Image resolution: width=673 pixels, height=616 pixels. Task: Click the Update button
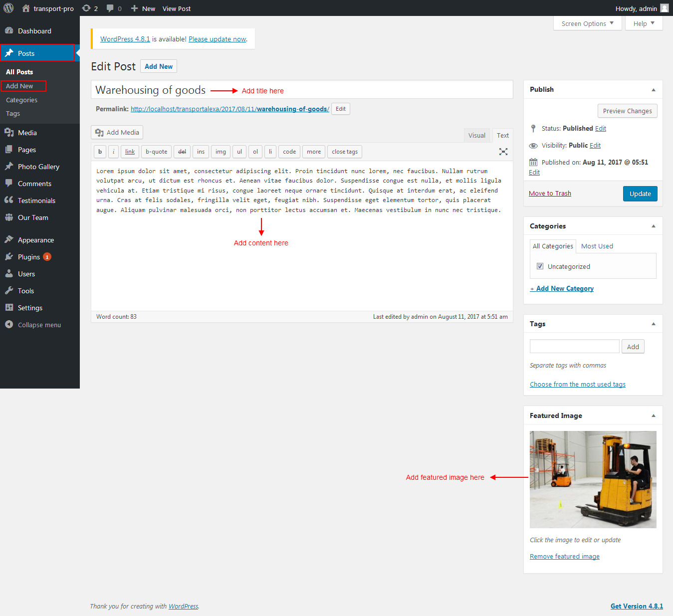pos(640,194)
